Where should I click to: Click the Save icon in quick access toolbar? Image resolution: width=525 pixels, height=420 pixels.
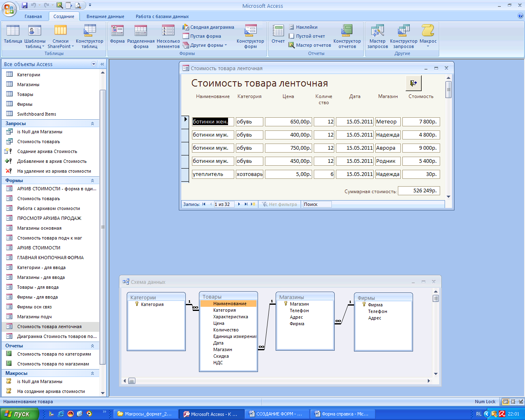25,6
